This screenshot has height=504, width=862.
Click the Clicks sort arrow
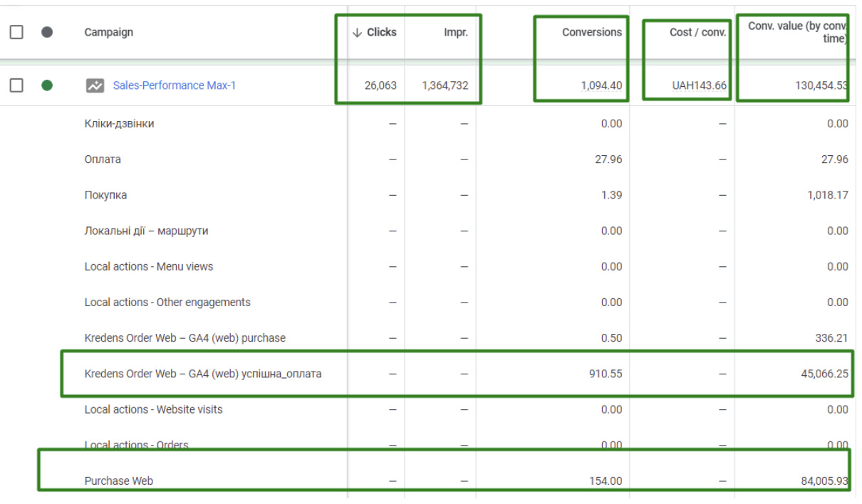click(x=358, y=33)
